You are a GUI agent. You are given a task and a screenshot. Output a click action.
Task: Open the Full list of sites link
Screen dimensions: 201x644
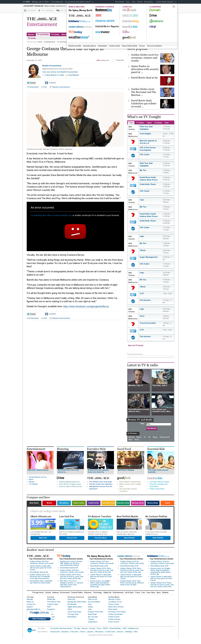tap(114, 46)
